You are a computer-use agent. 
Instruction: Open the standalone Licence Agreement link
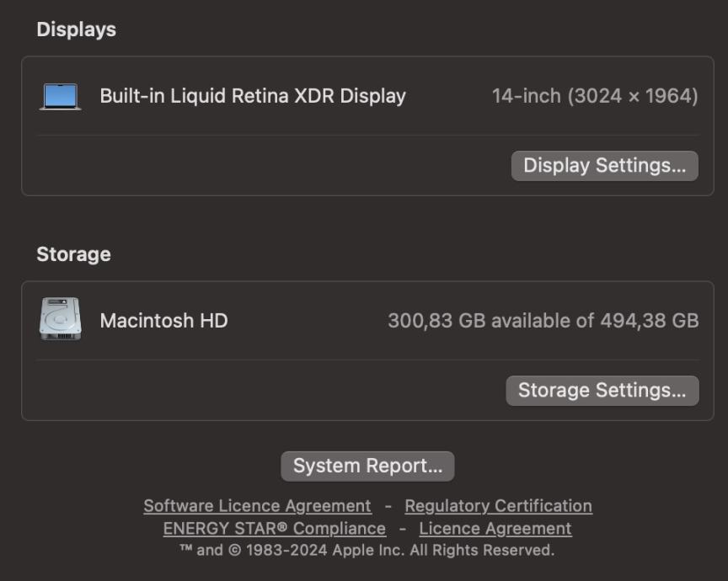[495, 529]
